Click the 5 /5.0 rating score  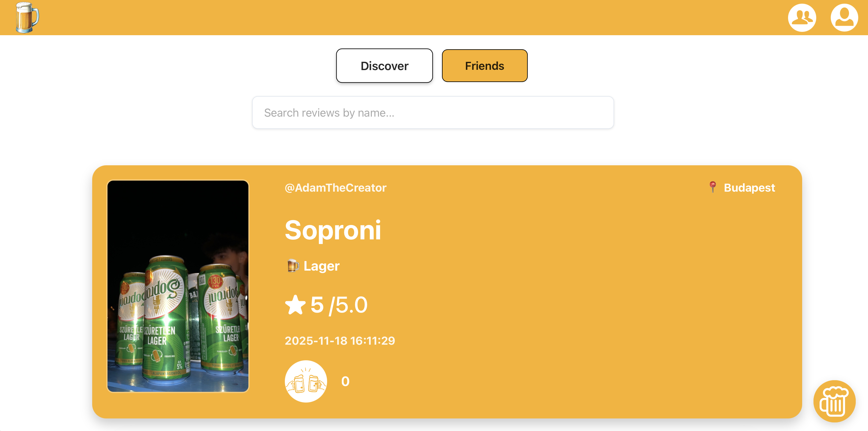point(339,305)
